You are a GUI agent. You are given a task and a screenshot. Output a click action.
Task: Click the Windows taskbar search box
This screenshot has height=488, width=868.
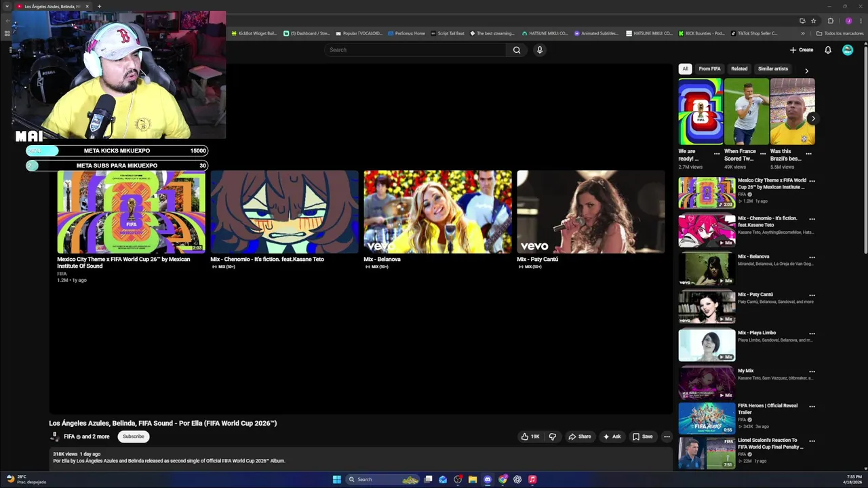pyautogui.click(x=383, y=479)
